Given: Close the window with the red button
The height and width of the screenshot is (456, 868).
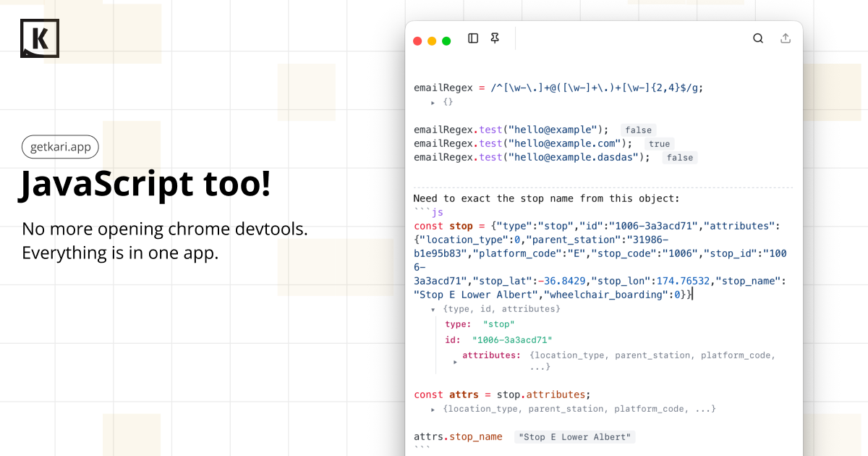Looking at the screenshot, I should [x=417, y=41].
